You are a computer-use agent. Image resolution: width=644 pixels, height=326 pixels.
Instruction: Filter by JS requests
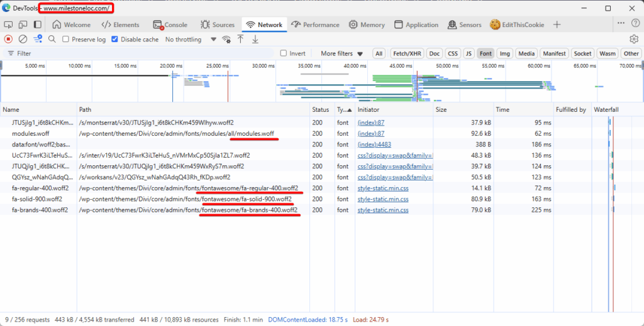point(469,53)
